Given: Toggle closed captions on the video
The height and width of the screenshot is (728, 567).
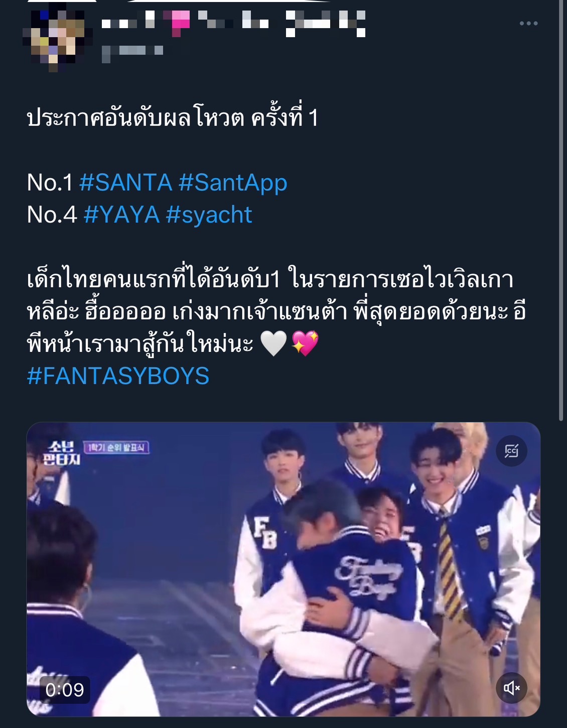Looking at the screenshot, I should 511,451.
